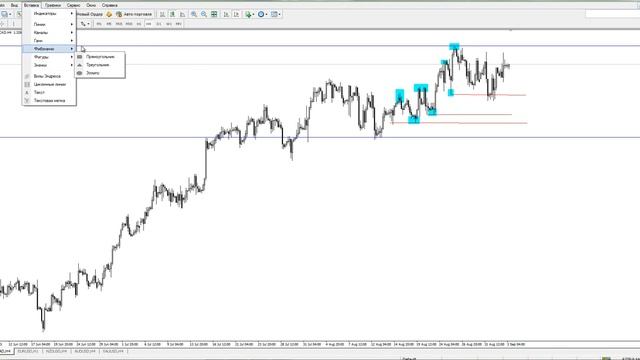Switch chart to bar chart type
The width and height of the screenshot is (640, 360).
tap(162, 14)
